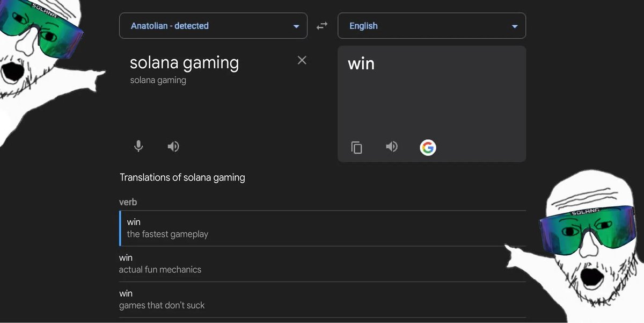
Task: Click the input field containing "solana gaming"
Action: coord(184,63)
